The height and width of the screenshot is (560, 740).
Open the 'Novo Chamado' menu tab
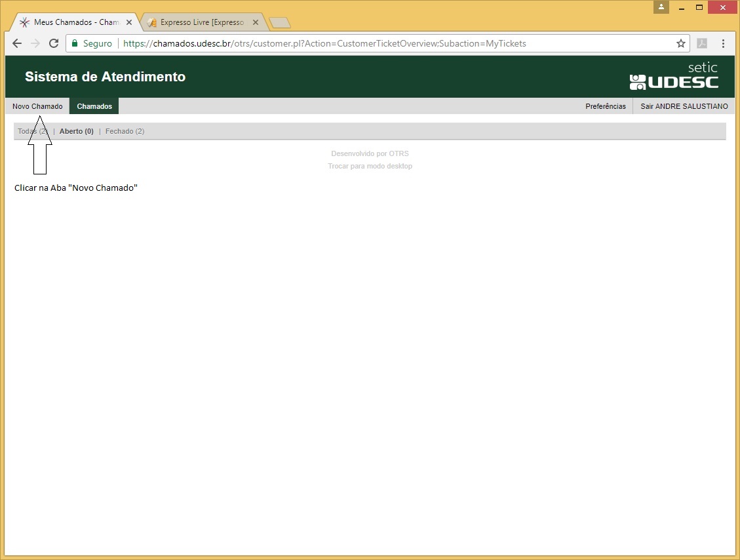37,106
